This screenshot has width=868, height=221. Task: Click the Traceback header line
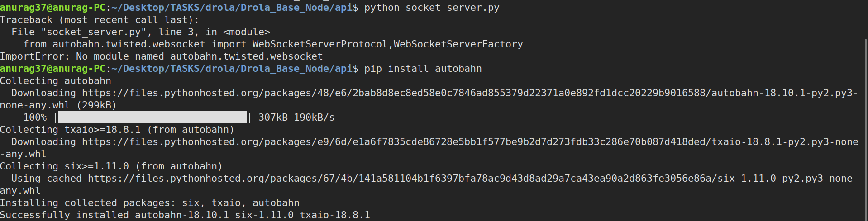click(x=100, y=20)
